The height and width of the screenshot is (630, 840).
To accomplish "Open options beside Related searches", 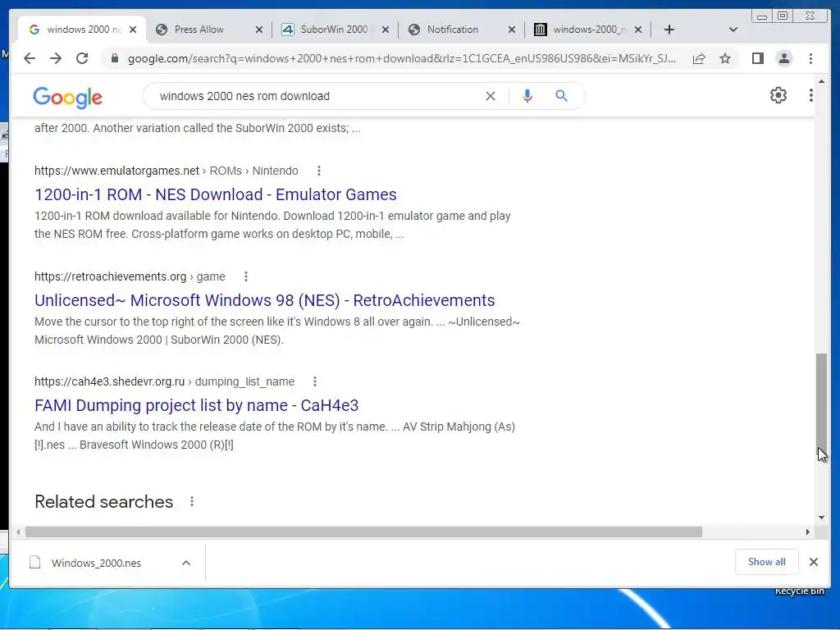I will click(x=192, y=502).
